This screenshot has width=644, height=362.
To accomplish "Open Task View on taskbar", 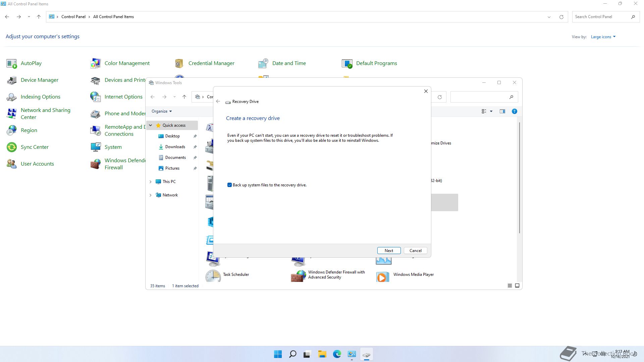I will pyautogui.click(x=307, y=354).
